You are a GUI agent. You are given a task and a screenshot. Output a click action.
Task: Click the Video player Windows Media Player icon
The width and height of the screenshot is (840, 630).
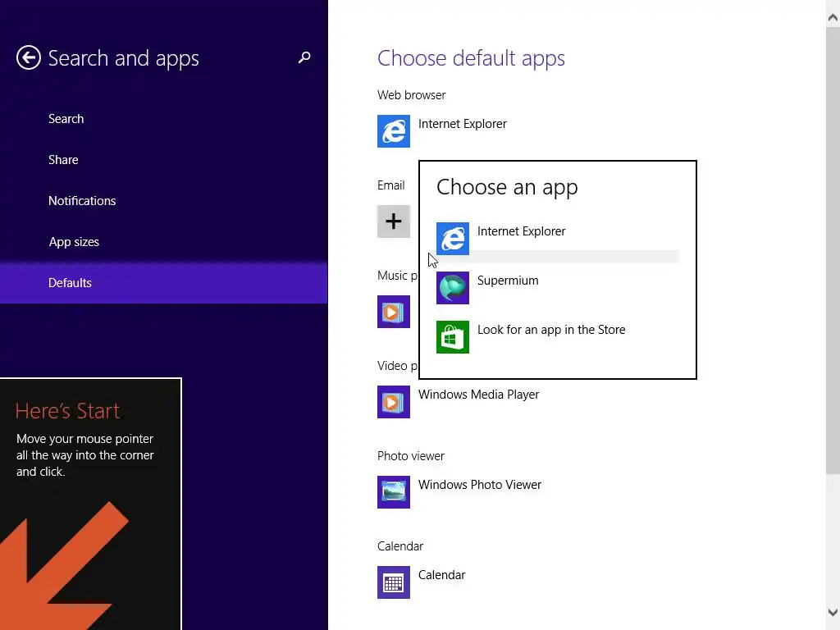[x=394, y=402]
